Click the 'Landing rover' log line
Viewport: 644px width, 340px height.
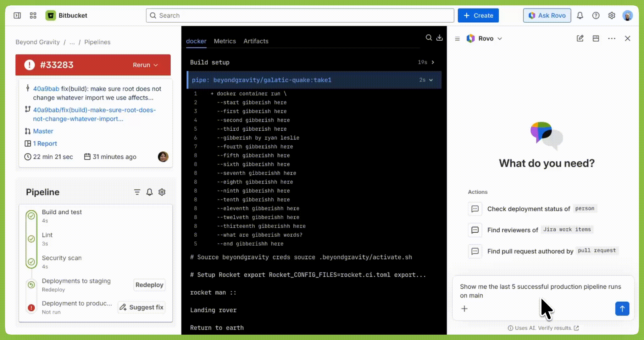213,310
